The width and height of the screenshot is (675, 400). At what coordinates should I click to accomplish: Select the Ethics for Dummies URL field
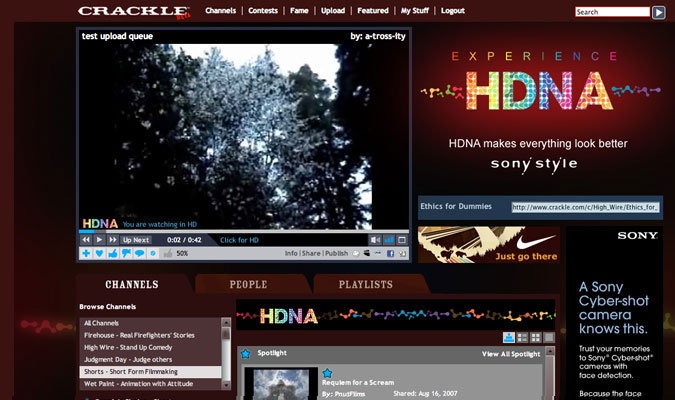(x=585, y=207)
